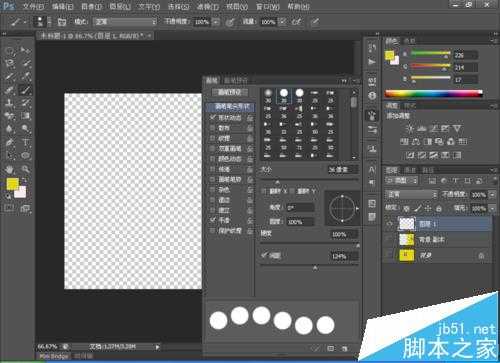
Task: Select the Brush tool in the toolbox
Action: (x=25, y=90)
